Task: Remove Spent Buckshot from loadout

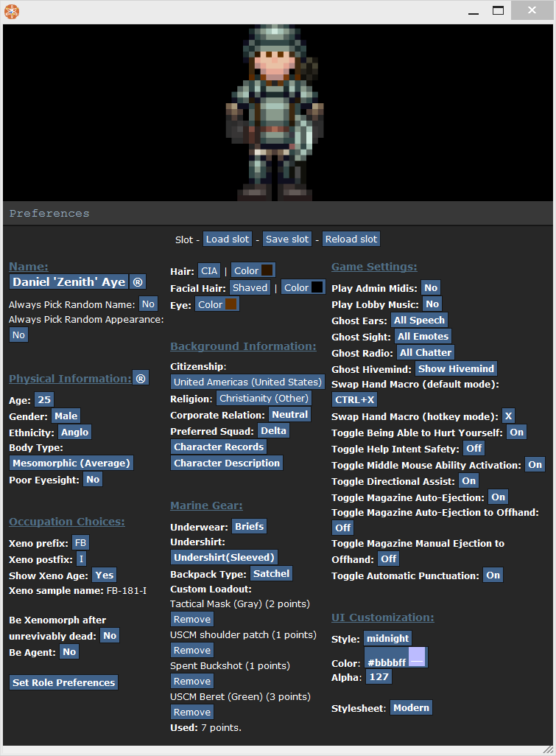Action: [192, 682]
